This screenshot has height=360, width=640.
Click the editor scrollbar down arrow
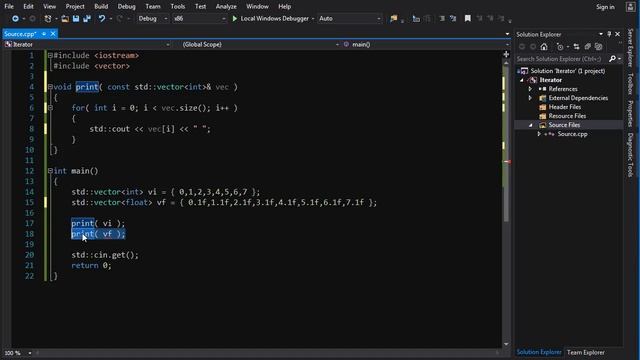(506, 344)
